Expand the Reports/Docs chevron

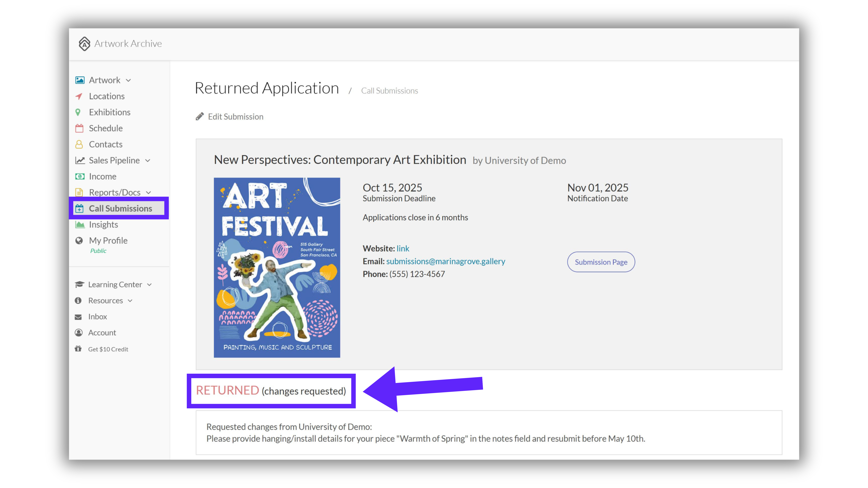pyautogui.click(x=149, y=193)
